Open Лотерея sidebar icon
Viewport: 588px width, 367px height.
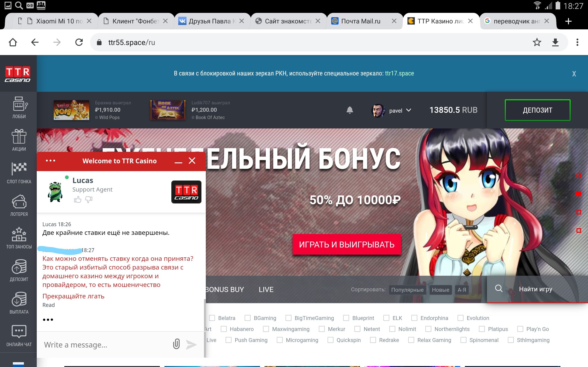(19, 202)
